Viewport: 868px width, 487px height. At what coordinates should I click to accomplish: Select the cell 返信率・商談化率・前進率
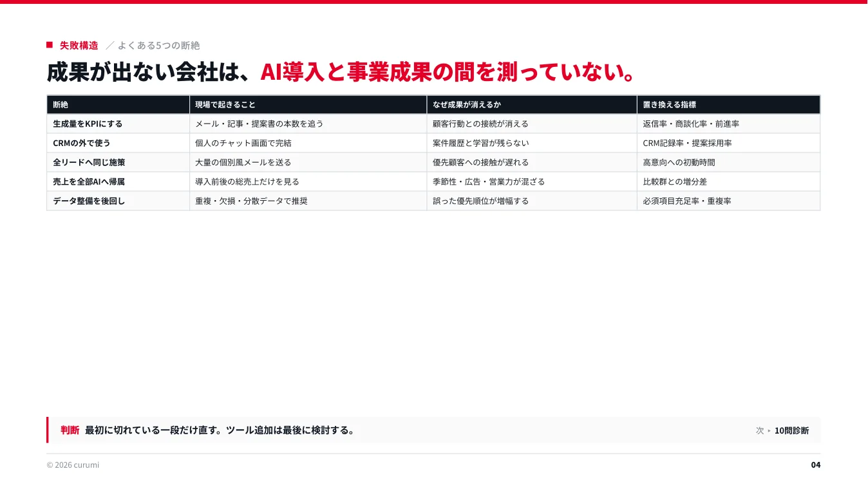728,124
